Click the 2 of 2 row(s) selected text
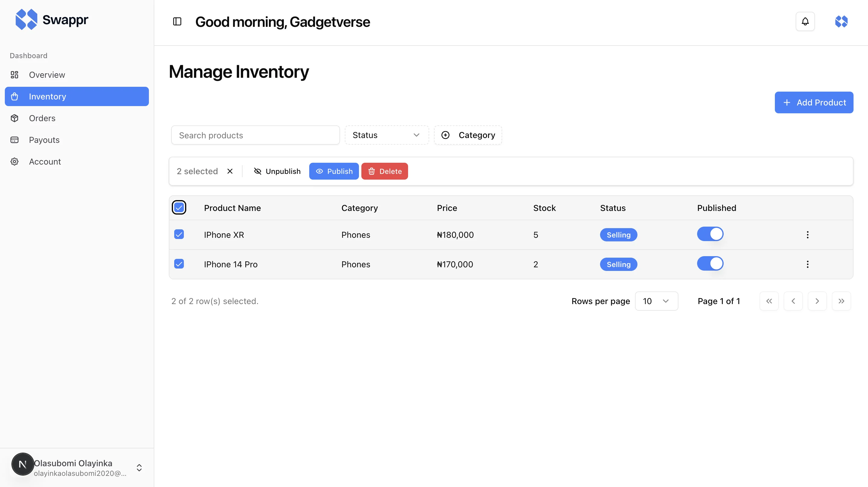The image size is (868, 487). [x=215, y=301]
